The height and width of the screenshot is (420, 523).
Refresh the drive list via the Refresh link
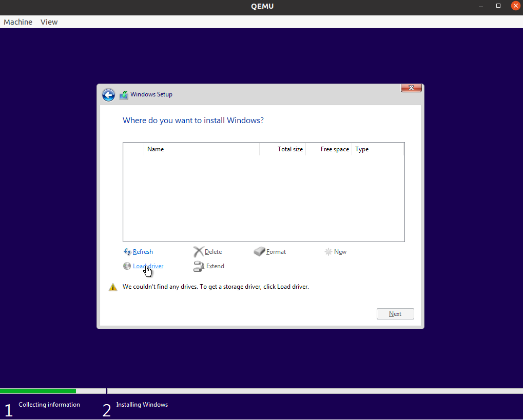pyautogui.click(x=143, y=252)
